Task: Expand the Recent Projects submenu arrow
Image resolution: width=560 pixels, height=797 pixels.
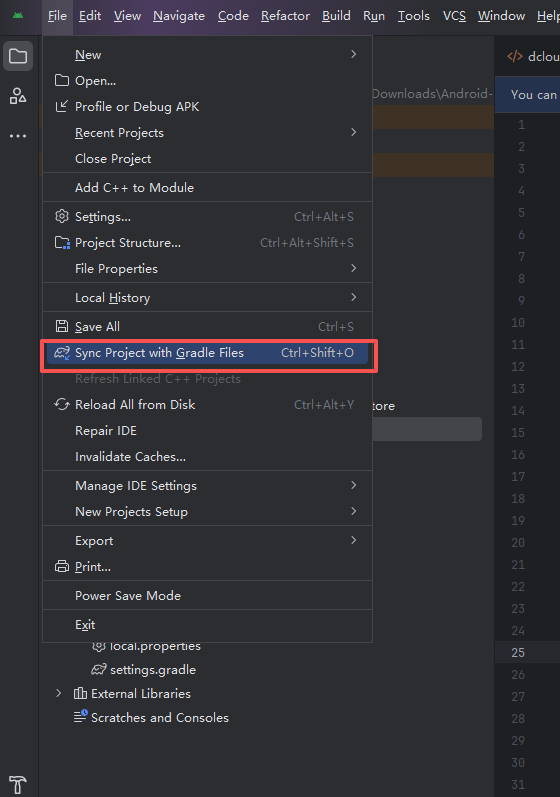Action: [354, 132]
